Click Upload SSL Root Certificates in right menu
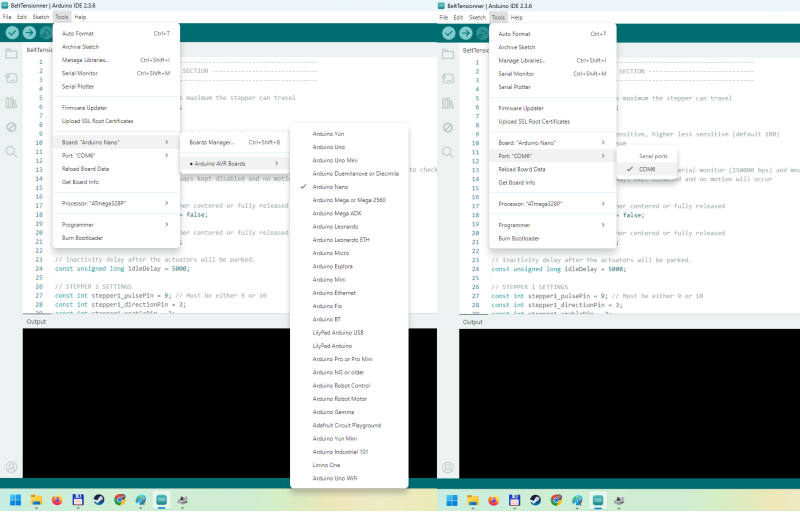 click(x=553, y=122)
